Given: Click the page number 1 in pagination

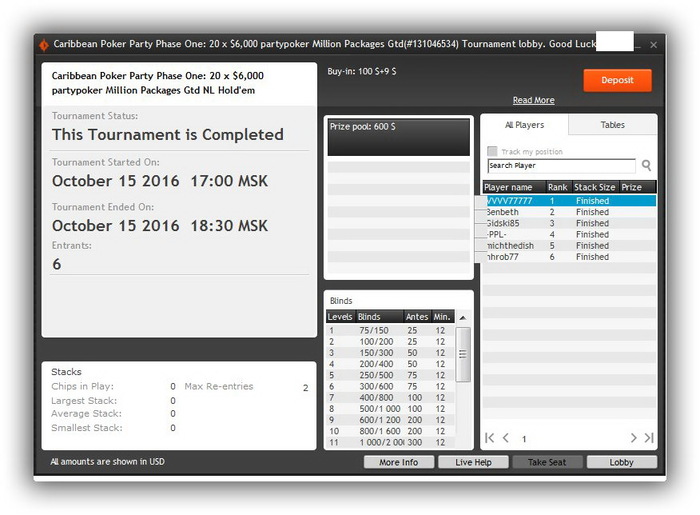Looking at the screenshot, I should tap(524, 439).
